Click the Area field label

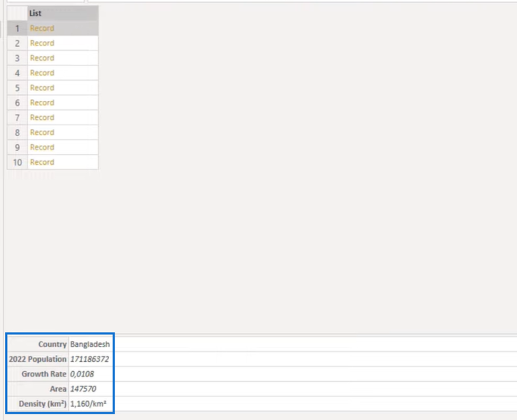point(58,389)
